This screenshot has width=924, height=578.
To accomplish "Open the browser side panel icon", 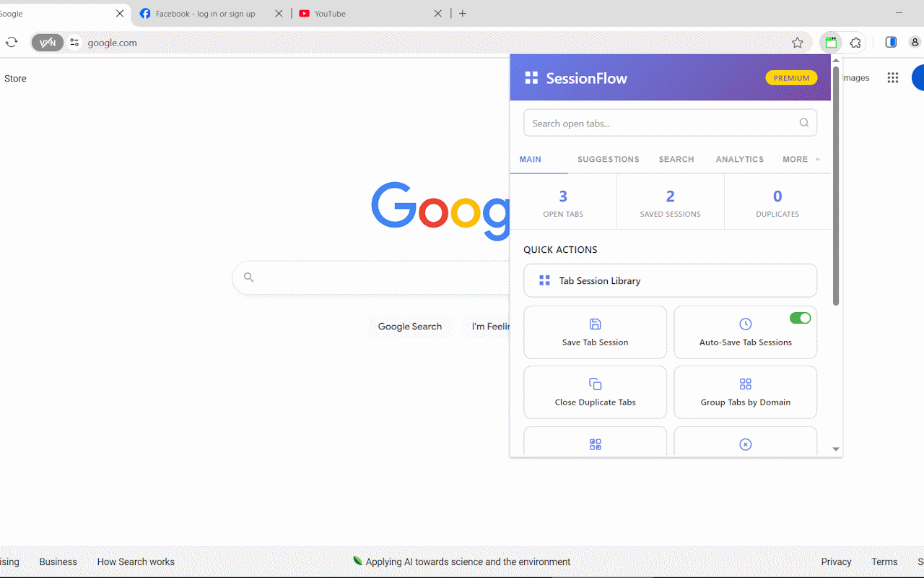I will 891,43.
